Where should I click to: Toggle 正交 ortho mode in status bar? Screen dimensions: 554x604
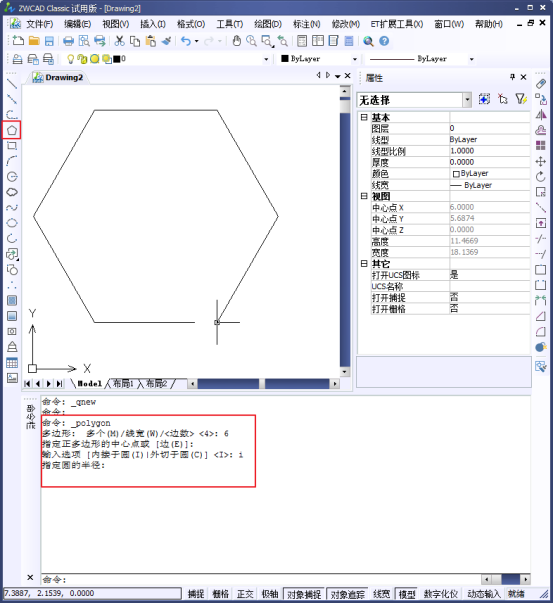pos(245,594)
